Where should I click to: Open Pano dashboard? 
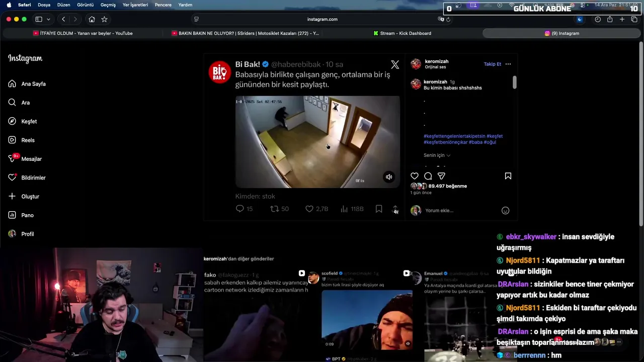click(x=21, y=215)
